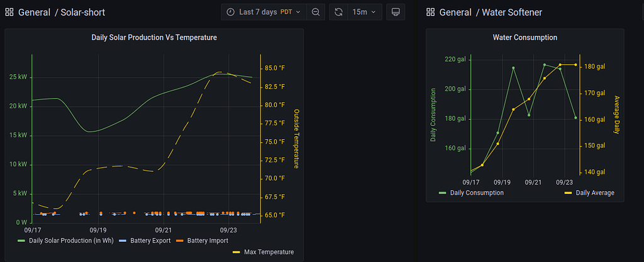Click the dashboards grid icon beside General / Solar-short
Viewport: 644px width, 262px height.
click(9, 13)
